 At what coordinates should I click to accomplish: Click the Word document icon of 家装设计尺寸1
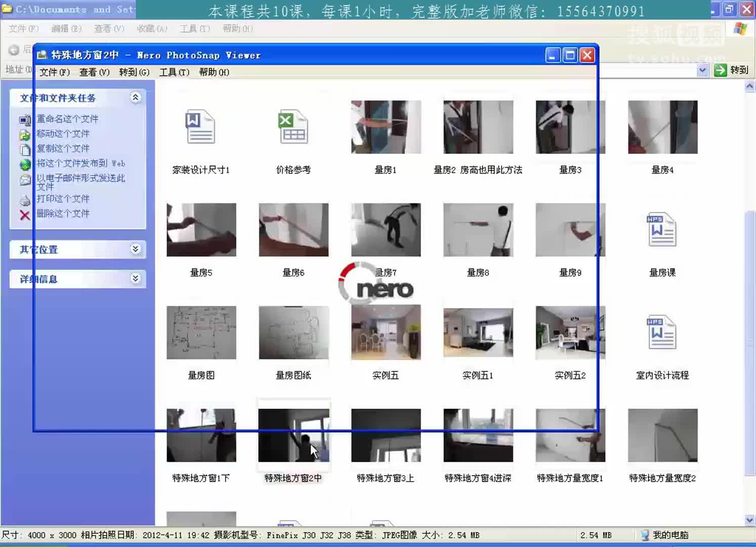(x=201, y=127)
